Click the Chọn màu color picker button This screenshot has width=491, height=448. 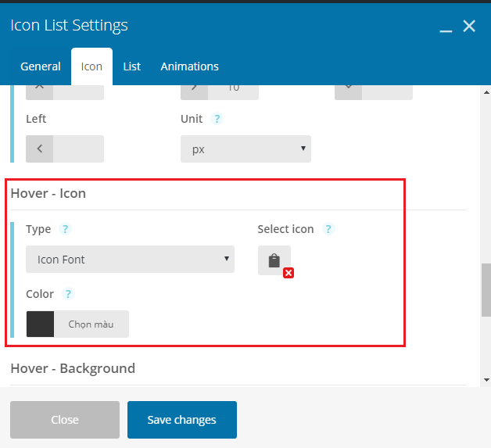tap(91, 324)
